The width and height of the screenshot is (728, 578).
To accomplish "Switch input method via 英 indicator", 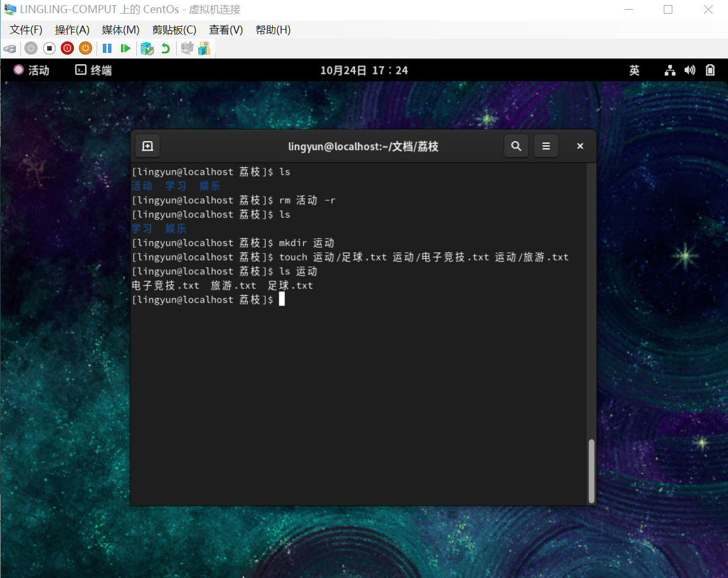I will click(x=634, y=70).
